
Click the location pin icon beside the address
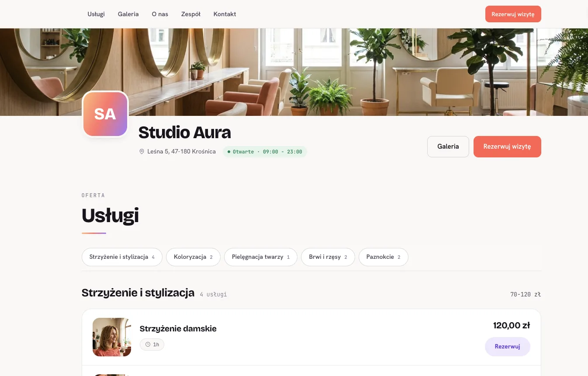(142, 152)
